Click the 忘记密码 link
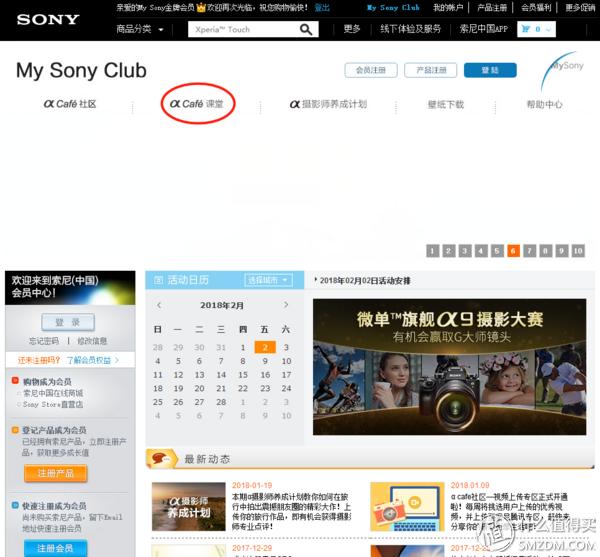The width and height of the screenshot is (600, 557). point(44,341)
